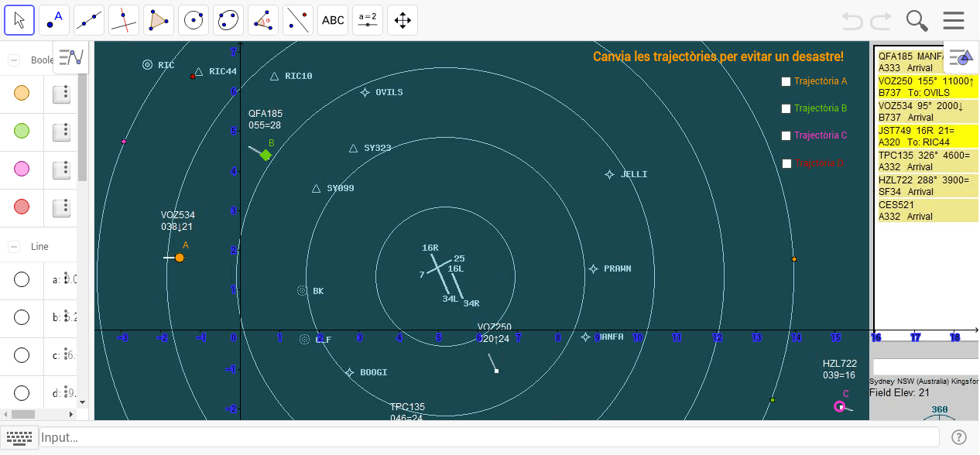The image size is (980, 455).
Task: Toggle the green object color circle
Action: point(22,132)
